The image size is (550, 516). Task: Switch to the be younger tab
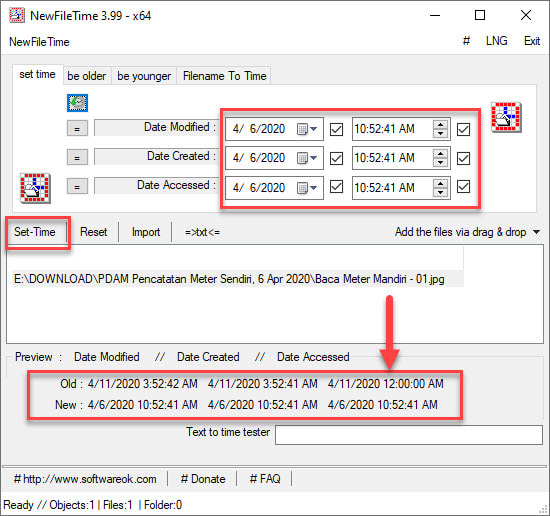click(144, 76)
